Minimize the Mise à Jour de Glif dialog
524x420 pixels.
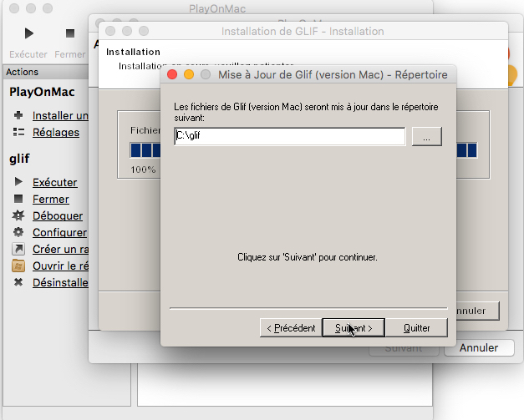pos(189,74)
